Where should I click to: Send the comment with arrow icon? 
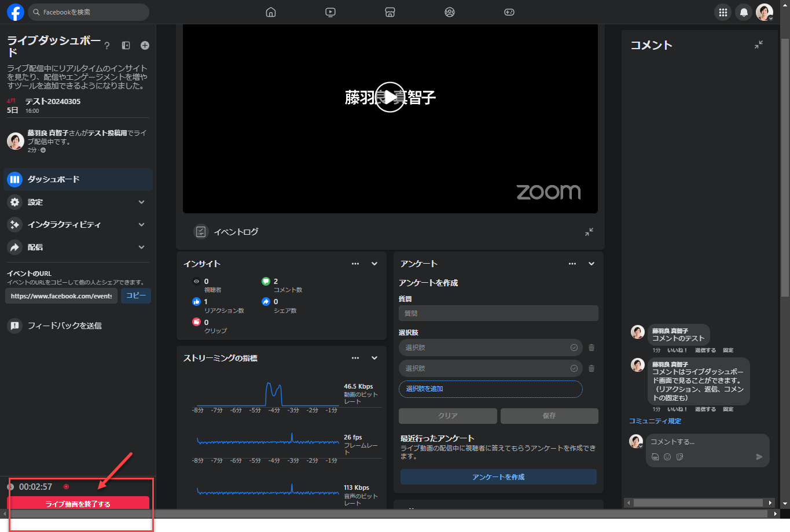pos(759,457)
